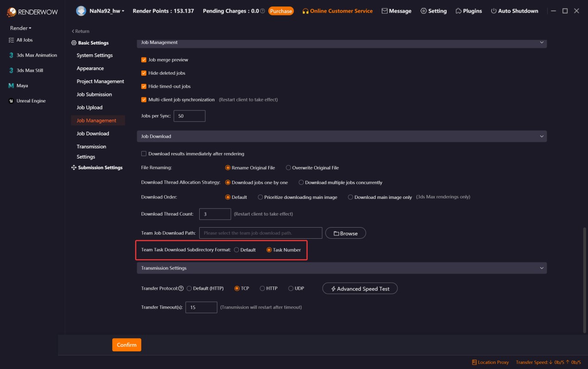This screenshot has width=588, height=369.
Task: Open System Settings page
Action: click(x=95, y=56)
